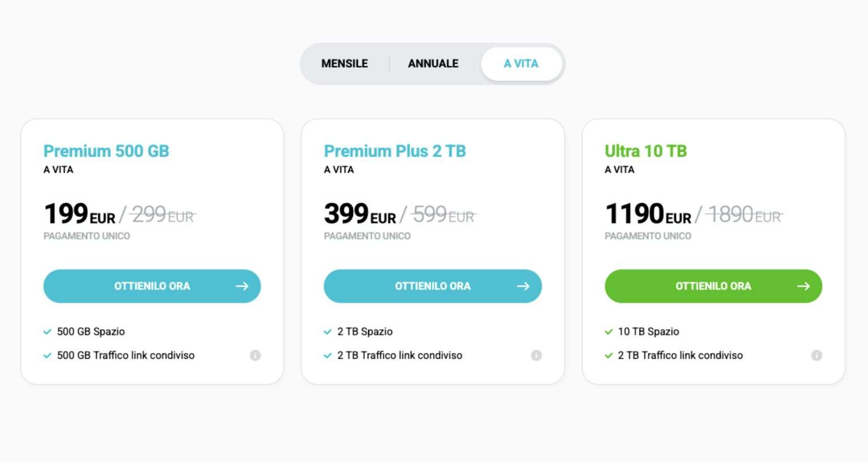Click the green checkmark beside 10 TB Spazio
Image resolution: width=868 pixels, height=462 pixels.
click(x=609, y=332)
